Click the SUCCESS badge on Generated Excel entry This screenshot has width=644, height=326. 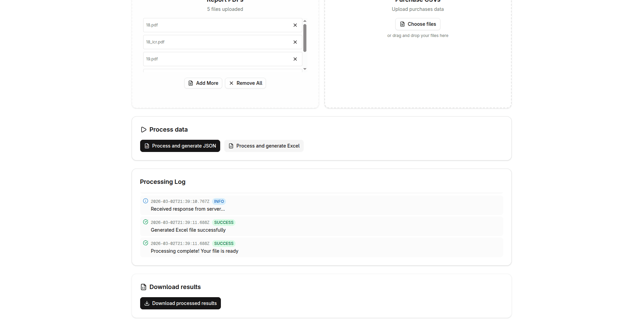[224, 223]
